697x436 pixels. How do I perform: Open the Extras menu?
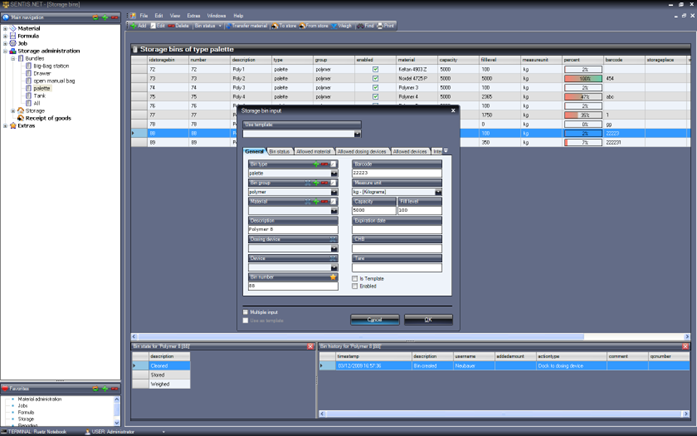(193, 16)
